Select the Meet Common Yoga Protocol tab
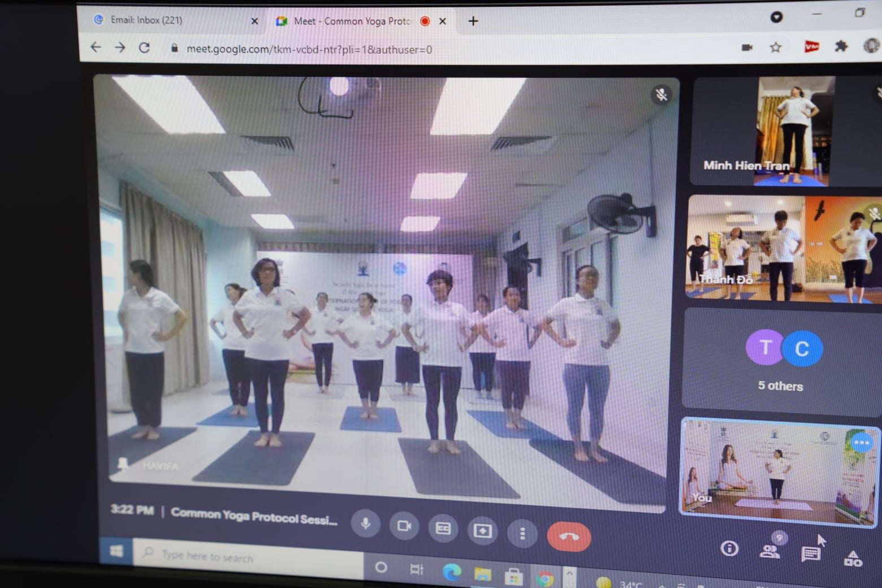The height and width of the screenshot is (588, 882). [351, 21]
